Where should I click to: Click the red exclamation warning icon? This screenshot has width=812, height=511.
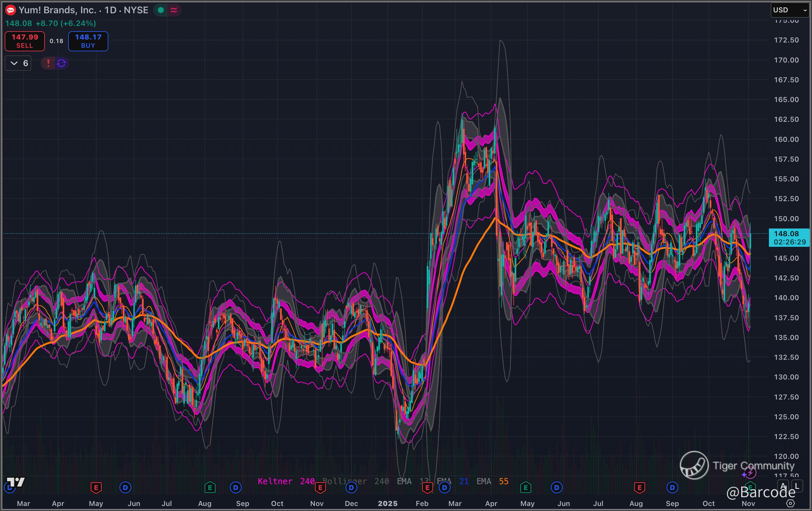48,63
